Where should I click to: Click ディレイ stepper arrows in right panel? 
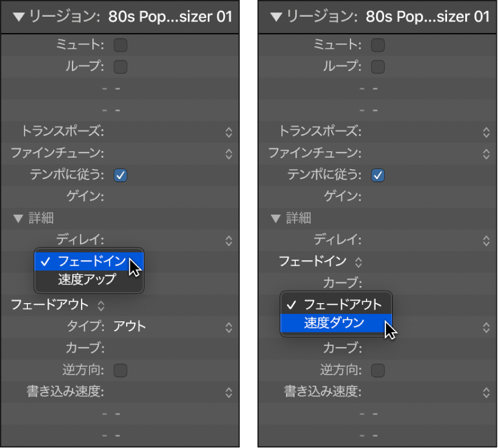pos(486,241)
